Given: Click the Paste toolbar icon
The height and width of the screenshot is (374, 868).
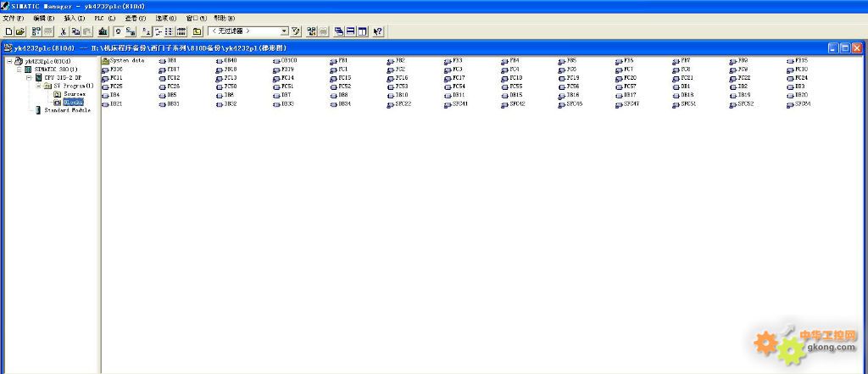Looking at the screenshot, I should pos(86,31).
